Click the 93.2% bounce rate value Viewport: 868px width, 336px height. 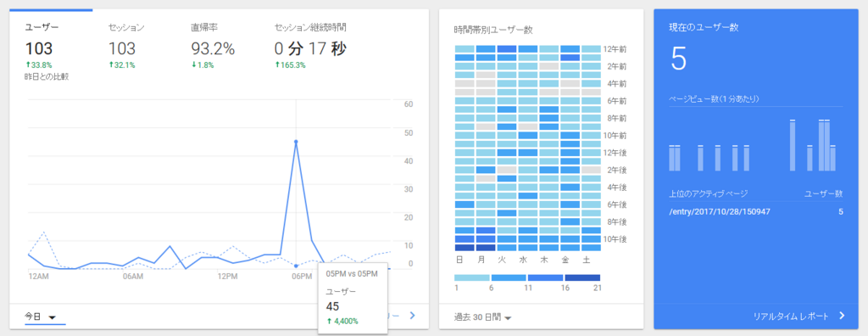pyautogui.click(x=213, y=49)
